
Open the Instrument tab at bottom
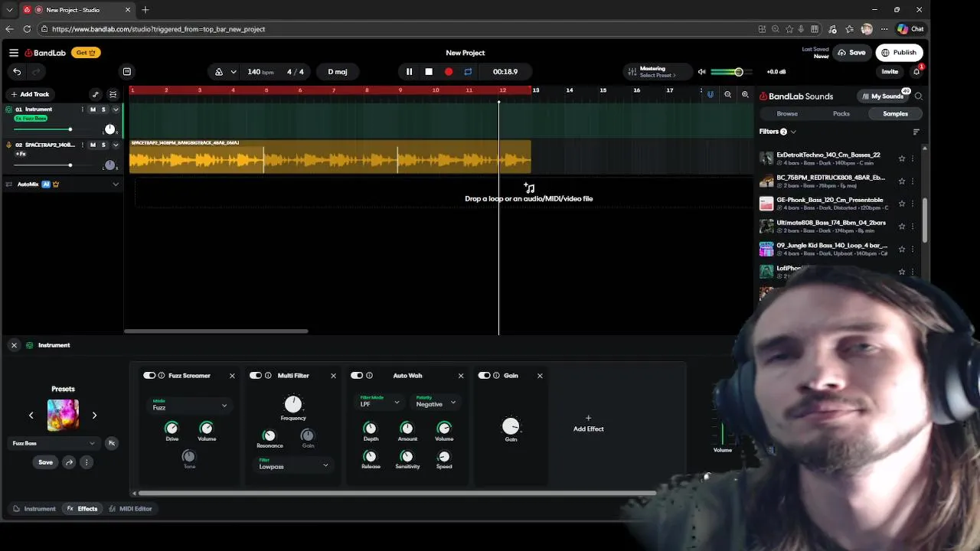[x=34, y=509]
